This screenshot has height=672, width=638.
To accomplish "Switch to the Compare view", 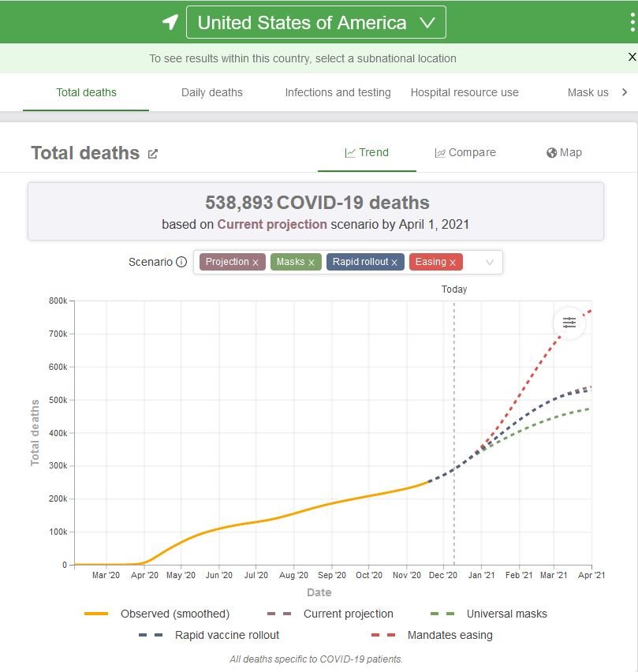I will point(465,152).
